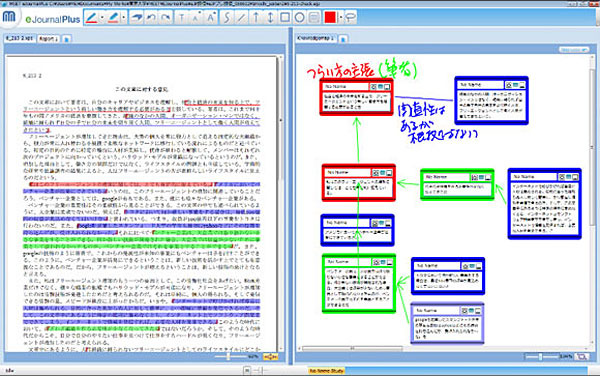
Task: Select the freehand curve tool
Action: pyautogui.click(x=227, y=18)
